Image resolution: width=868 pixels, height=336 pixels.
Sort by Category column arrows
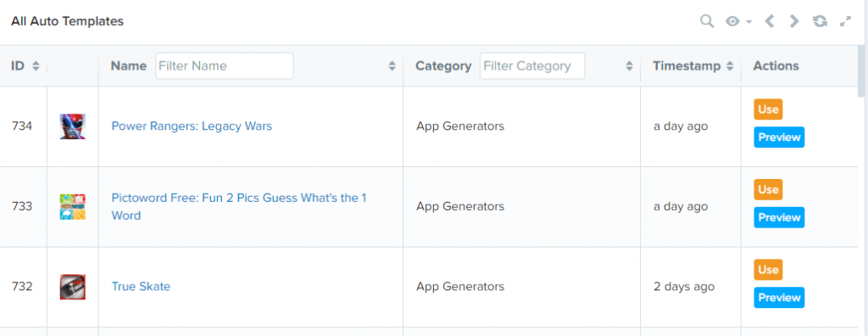(x=629, y=66)
